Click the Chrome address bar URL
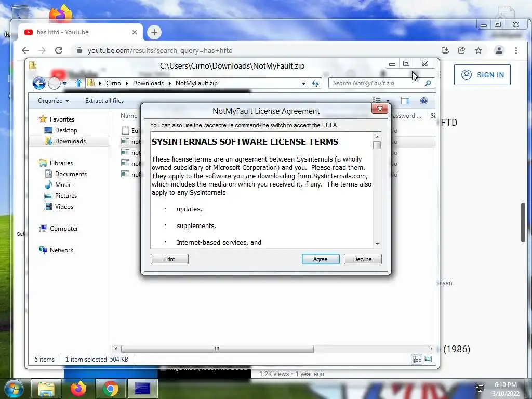Viewport: 532px width, 399px height. [x=160, y=50]
